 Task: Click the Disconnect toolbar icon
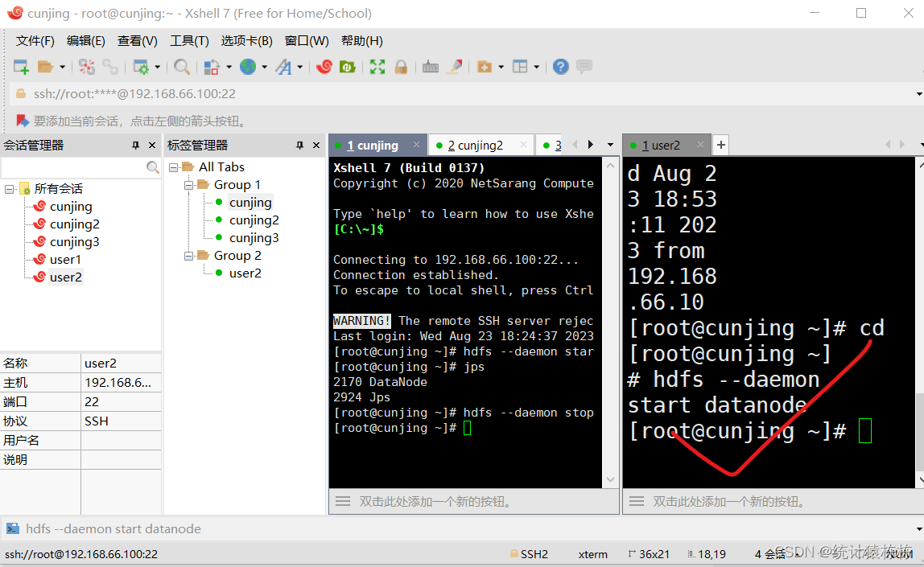pos(87,67)
